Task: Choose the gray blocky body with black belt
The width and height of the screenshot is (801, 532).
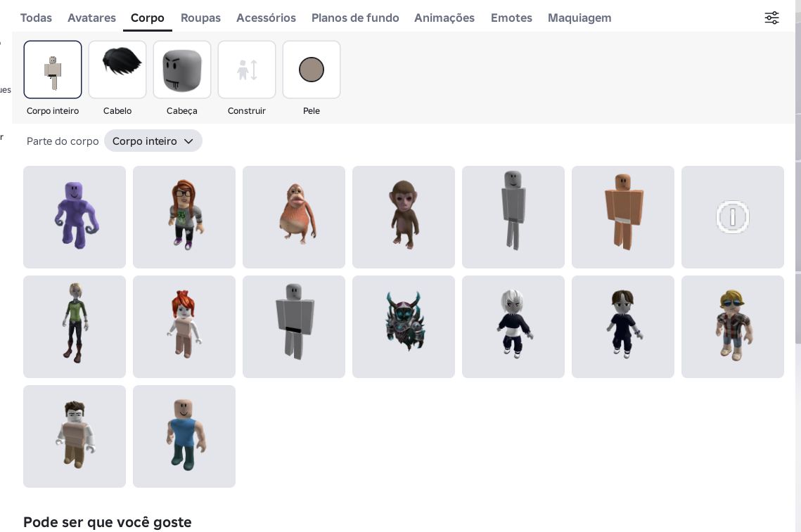Action: [294, 327]
